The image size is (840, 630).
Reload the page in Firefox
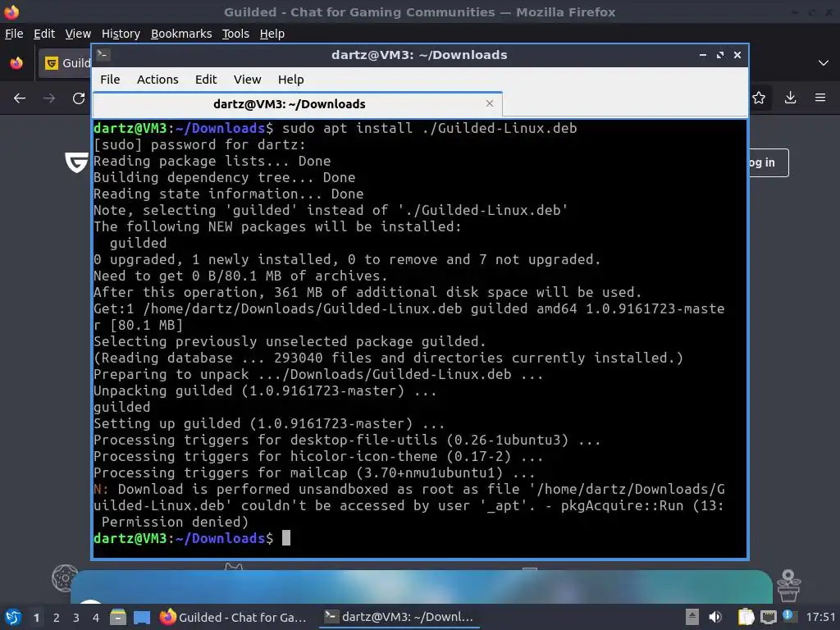point(79,98)
